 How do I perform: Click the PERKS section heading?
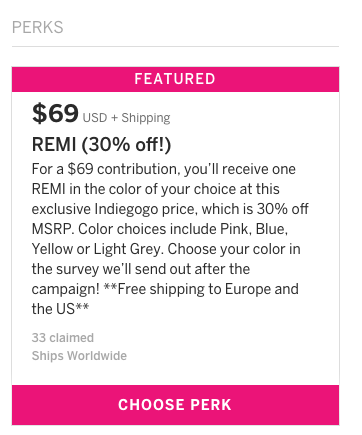(38, 27)
